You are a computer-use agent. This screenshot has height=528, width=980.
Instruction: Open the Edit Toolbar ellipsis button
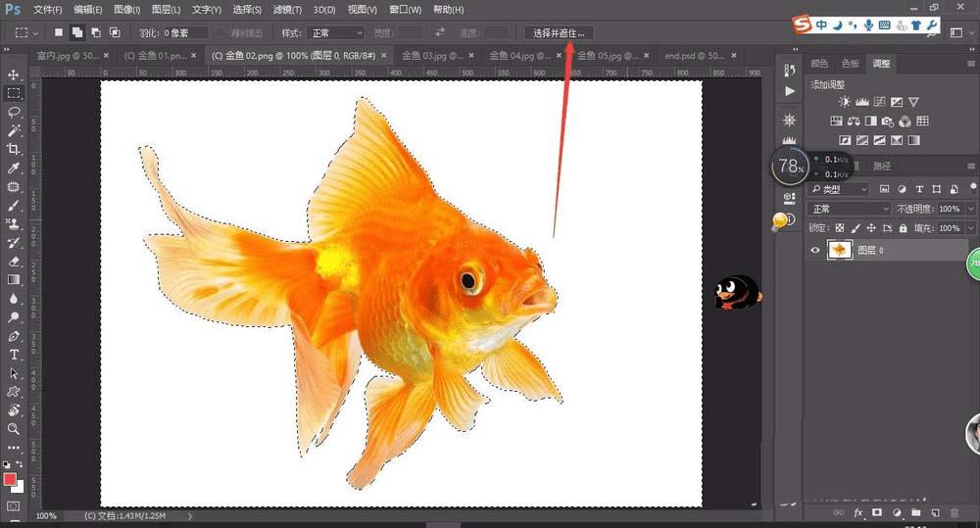13,448
